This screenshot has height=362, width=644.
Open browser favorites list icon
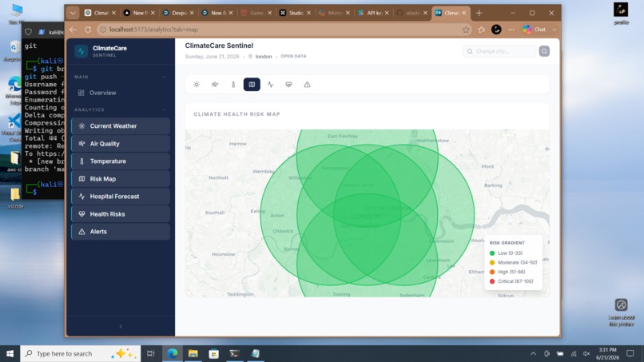click(x=481, y=30)
